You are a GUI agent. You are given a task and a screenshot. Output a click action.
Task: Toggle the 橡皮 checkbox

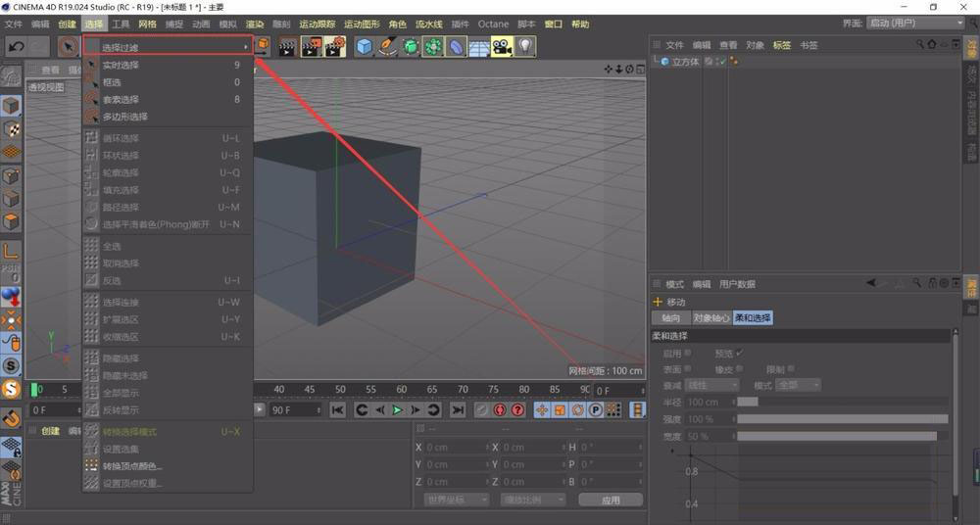click(x=740, y=369)
